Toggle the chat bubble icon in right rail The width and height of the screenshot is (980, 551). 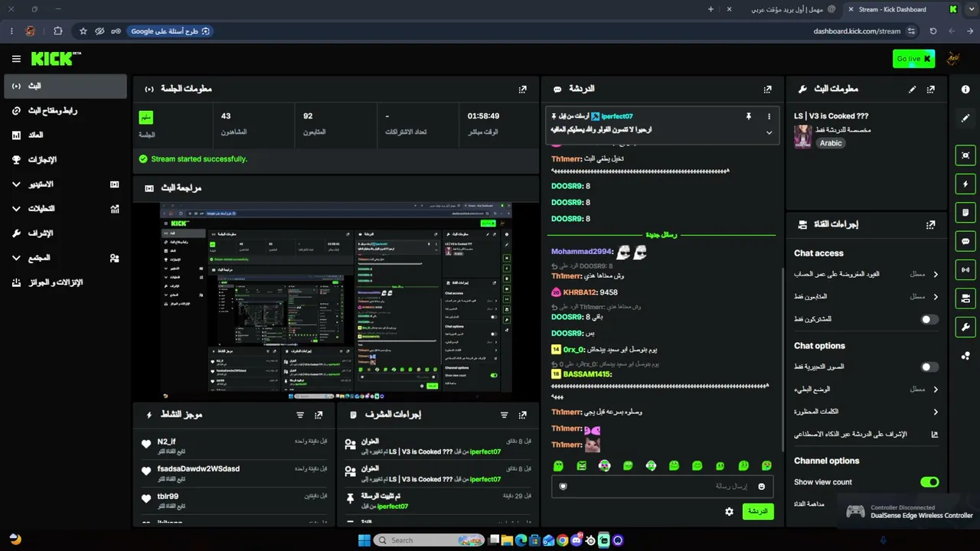[965, 241]
